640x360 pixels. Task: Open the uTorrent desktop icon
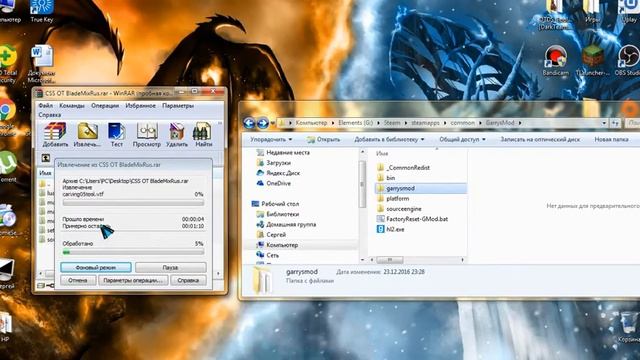click(x=8, y=167)
